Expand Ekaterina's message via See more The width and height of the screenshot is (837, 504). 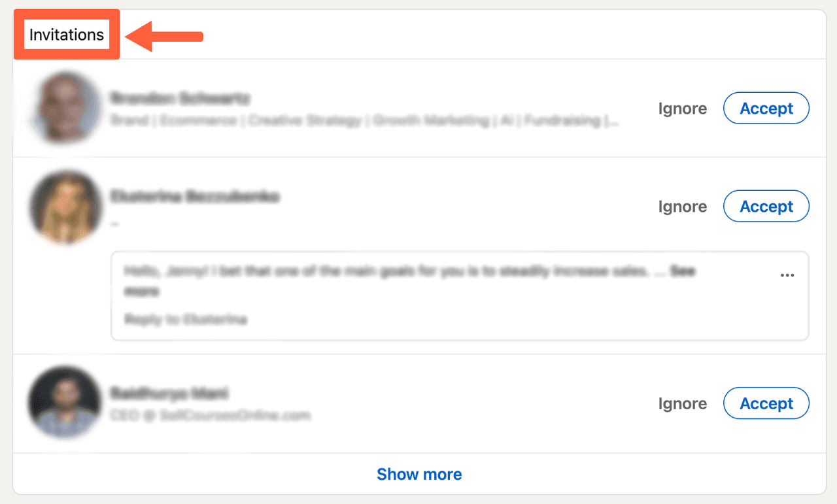[x=684, y=271]
